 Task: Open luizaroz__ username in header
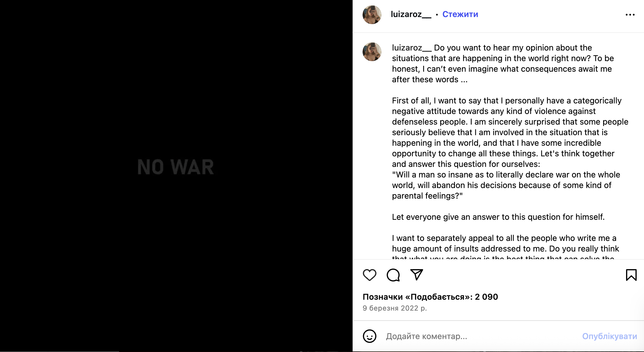[411, 14]
